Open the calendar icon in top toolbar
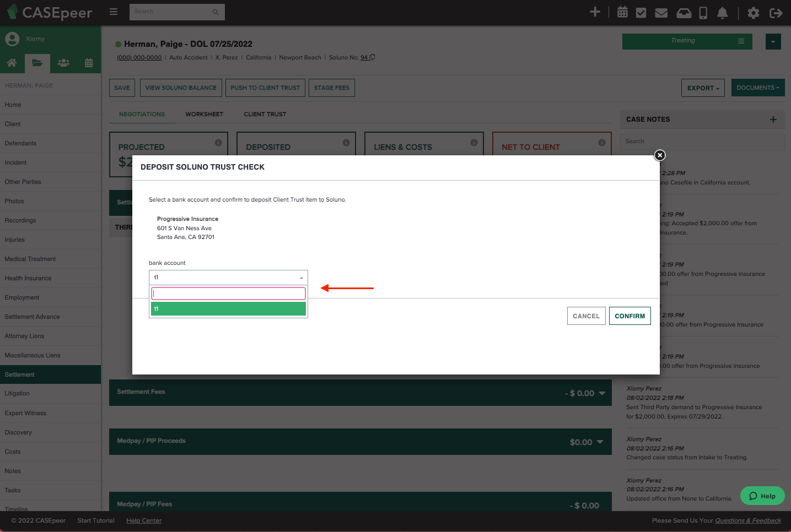The width and height of the screenshot is (791, 532). [622, 12]
